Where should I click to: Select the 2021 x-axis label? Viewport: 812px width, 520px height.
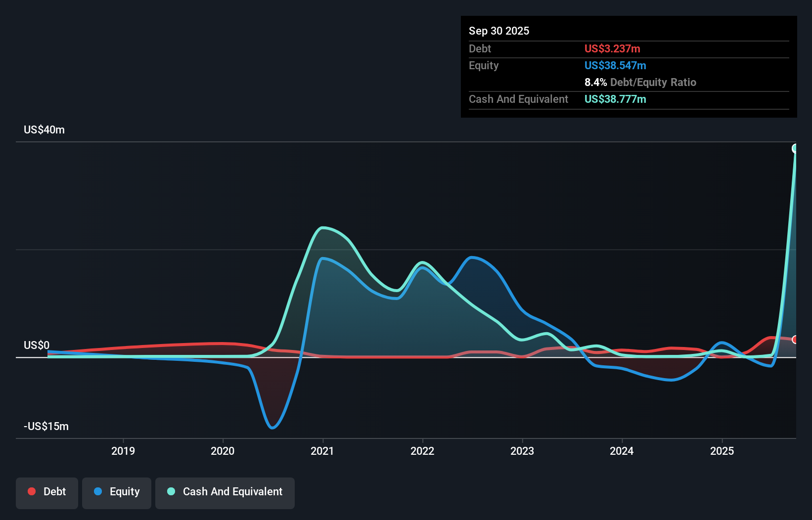pyautogui.click(x=322, y=451)
